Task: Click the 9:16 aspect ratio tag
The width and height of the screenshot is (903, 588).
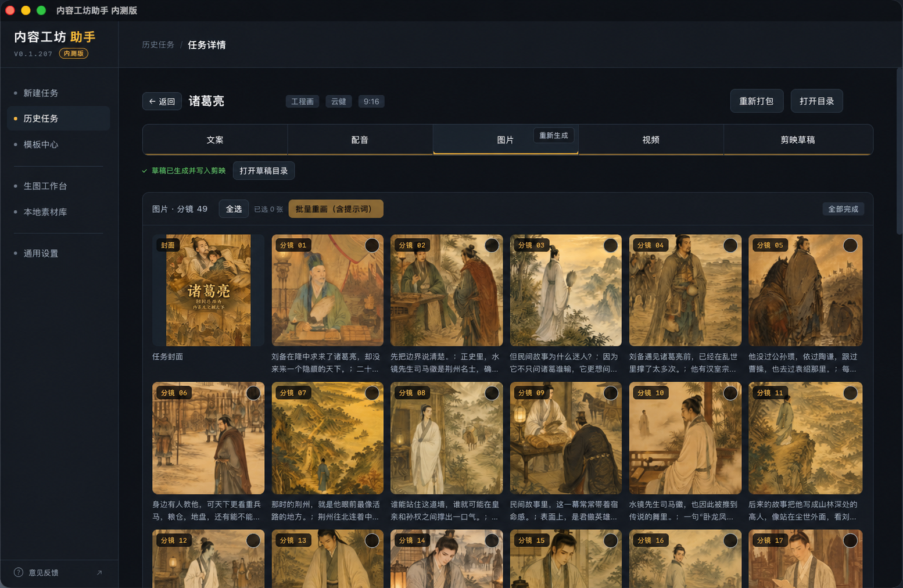Action: (x=371, y=102)
